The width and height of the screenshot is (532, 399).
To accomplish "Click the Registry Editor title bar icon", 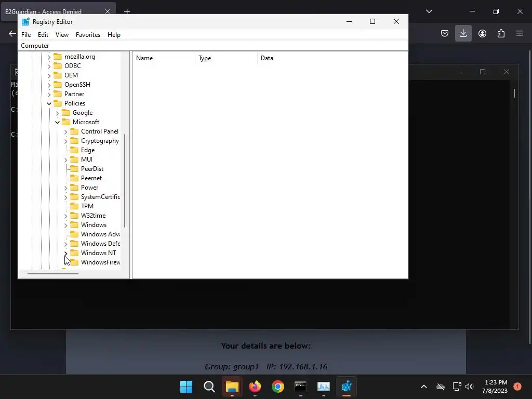I will [x=25, y=22].
